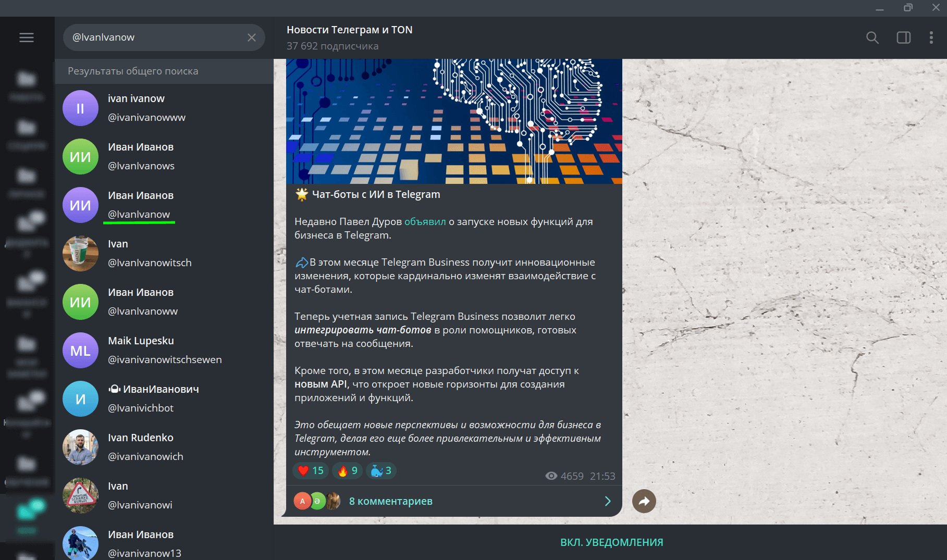Click the post heading Чат-боты с ИИ в Telegram
Screen dimensions: 947x560
click(x=376, y=194)
